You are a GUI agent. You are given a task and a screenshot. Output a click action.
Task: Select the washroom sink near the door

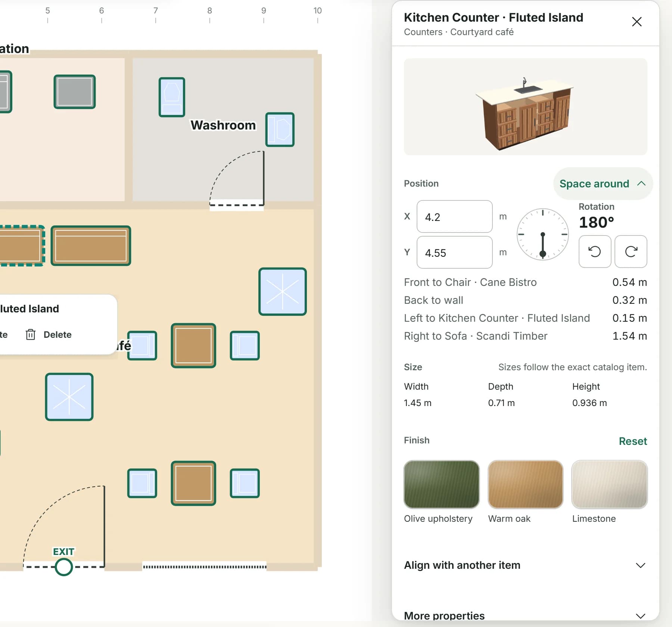pyautogui.click(x=280, y=130)
